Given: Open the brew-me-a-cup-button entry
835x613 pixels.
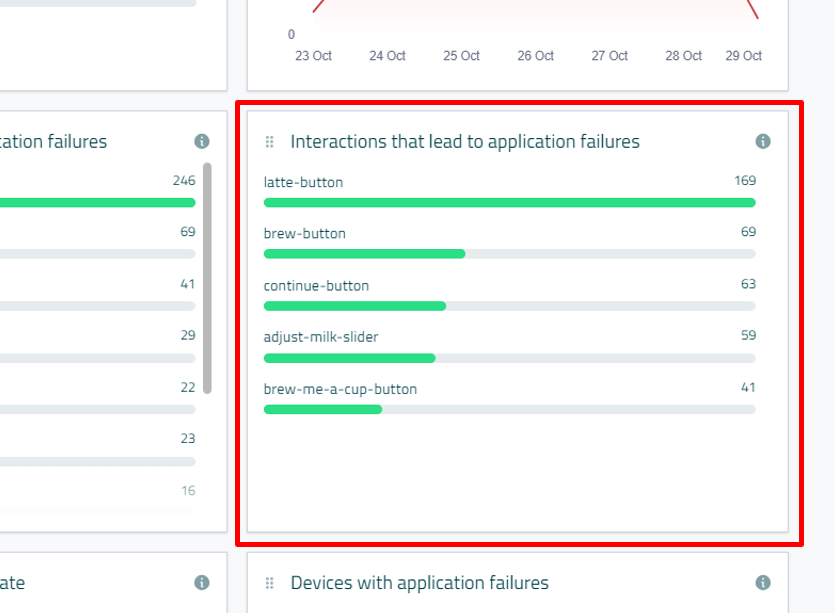Looking at the screenshot, I should coord(340,389).
